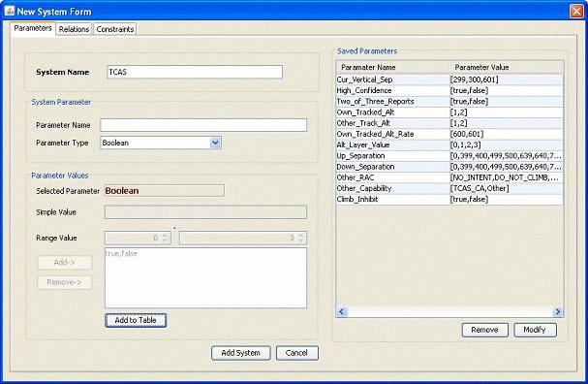Click the Simple Value field

point(205,212)
